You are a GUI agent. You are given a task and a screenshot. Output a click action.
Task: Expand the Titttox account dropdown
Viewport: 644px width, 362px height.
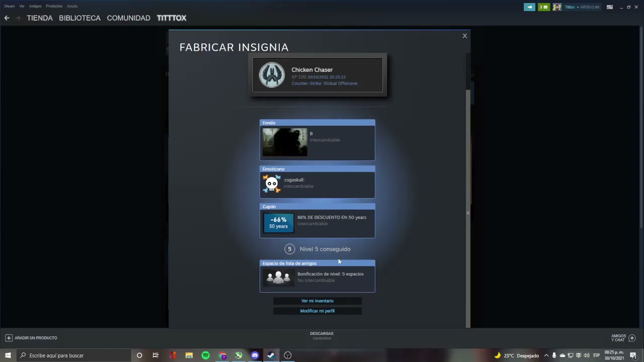[572, 7]
